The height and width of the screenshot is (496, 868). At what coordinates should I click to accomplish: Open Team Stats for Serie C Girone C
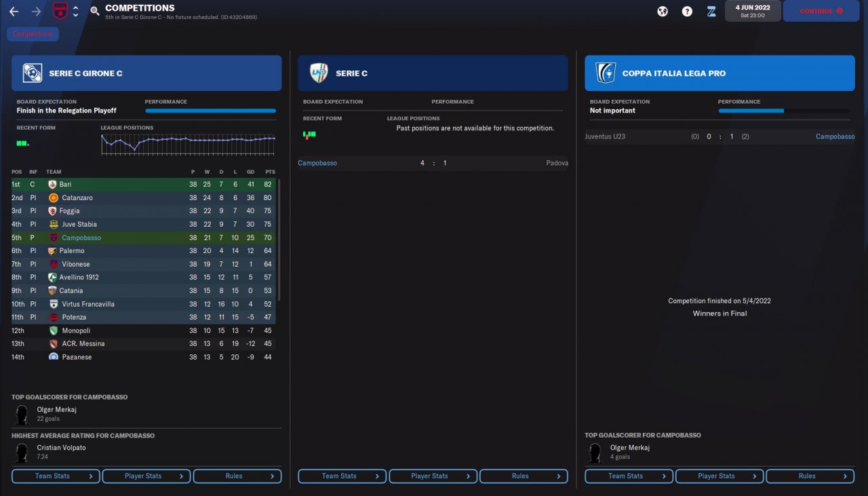pos(56,476)
